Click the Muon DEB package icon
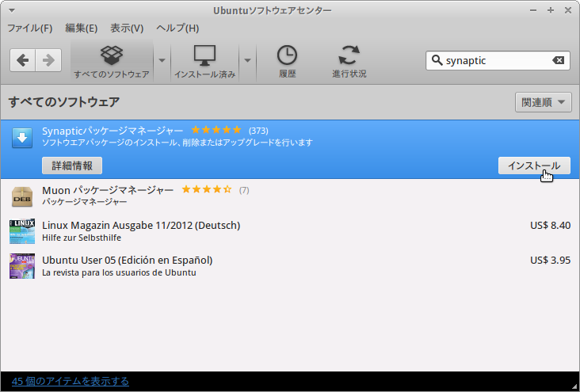The width and height of the screenshot is (580, 392). click(22, 196)
